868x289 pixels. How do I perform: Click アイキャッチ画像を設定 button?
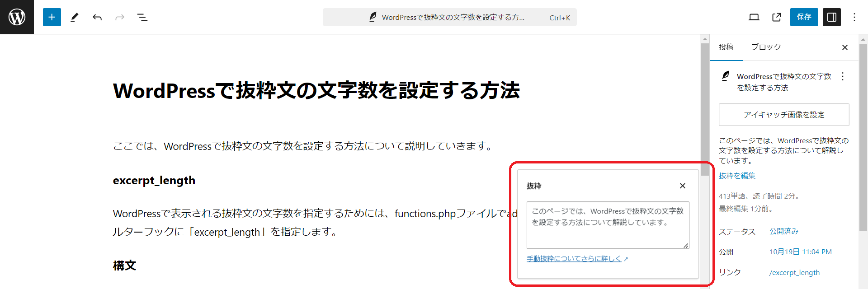[x=784, y=115]
